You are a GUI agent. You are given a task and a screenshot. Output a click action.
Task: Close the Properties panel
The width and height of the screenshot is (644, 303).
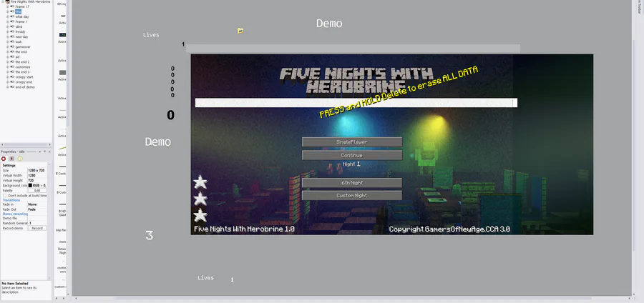49,151
